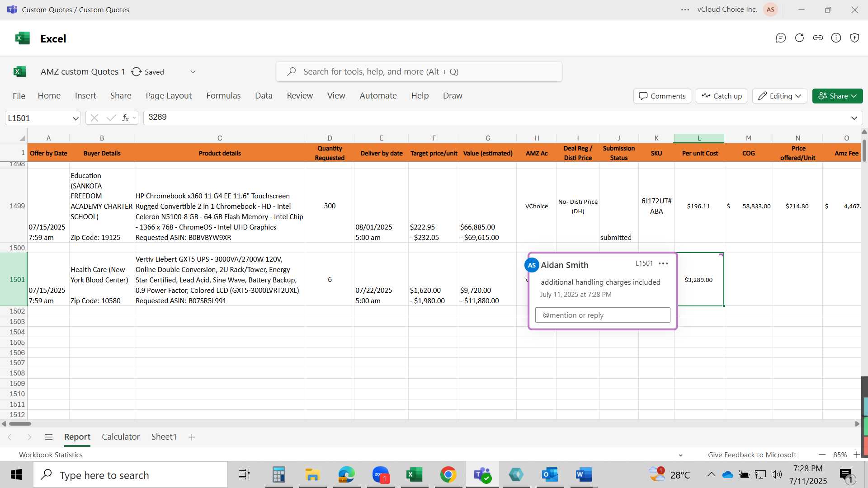Viewport: 868px width, 488px height.
Task: Open the Review ribbon tab
Action: point(300,96)
